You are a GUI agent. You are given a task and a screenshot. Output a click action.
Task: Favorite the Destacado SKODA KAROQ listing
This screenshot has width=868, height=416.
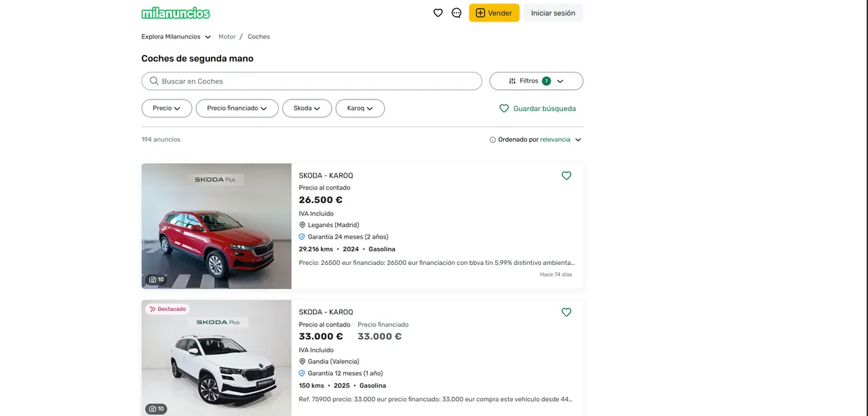coord(566,312)
